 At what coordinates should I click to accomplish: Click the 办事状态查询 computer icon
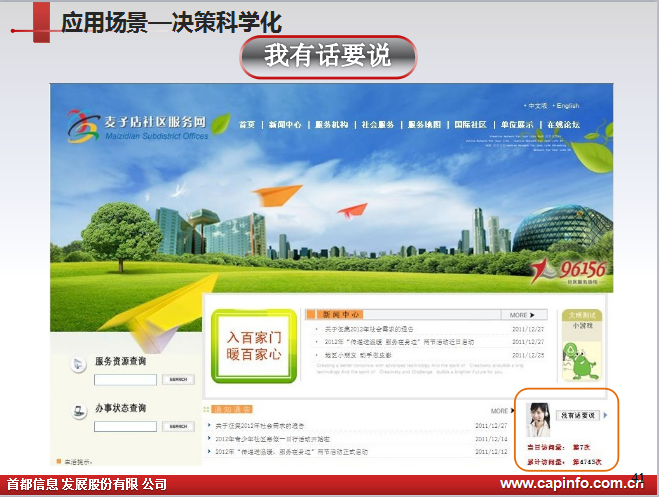coord(76,411)
